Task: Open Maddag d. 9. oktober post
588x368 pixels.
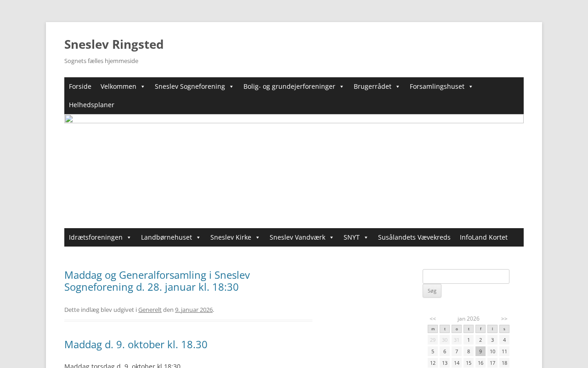Action: click(x=136, y=344)
